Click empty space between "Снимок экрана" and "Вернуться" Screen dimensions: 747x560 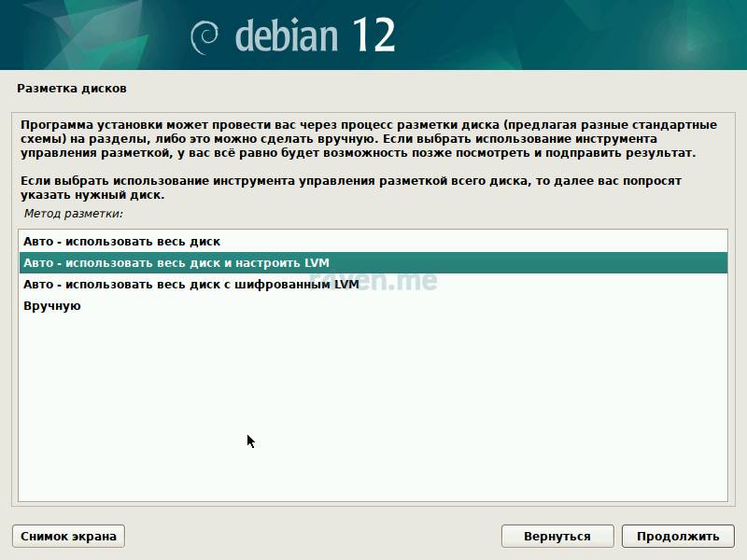click(313, 536)
